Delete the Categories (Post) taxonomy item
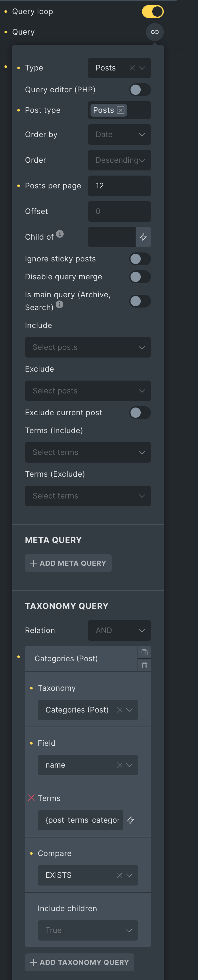Image resolution: width=198 pixels, height=980 pixels. pos(144,665)
